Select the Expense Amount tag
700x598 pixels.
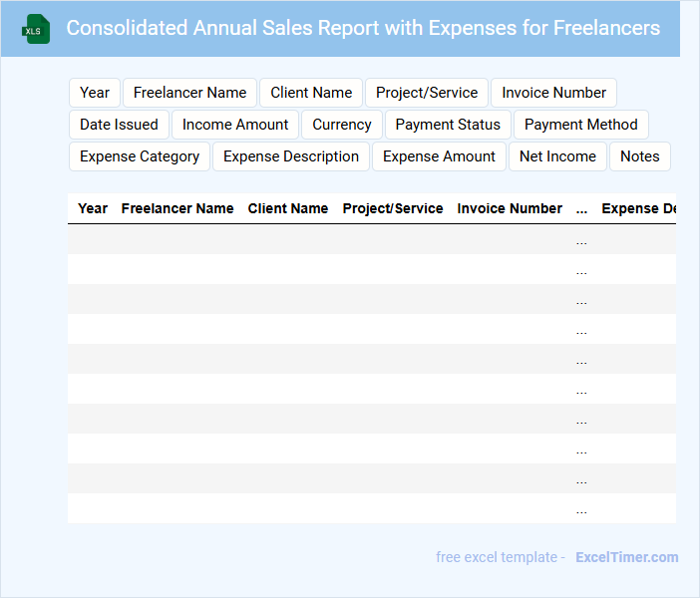pyautogui.click(x=439, y=156)
